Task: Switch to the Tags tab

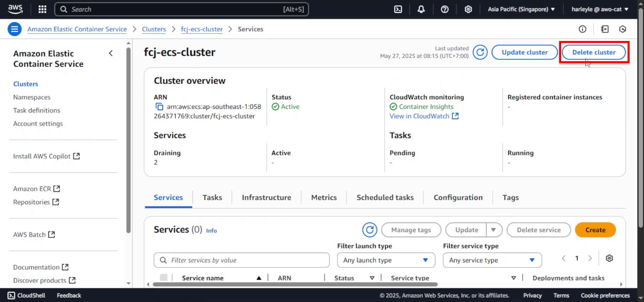Action: click(x=511, y=198)
